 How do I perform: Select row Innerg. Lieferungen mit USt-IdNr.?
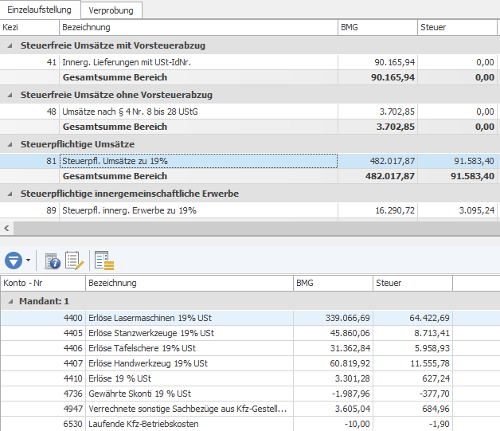point(249,62)
